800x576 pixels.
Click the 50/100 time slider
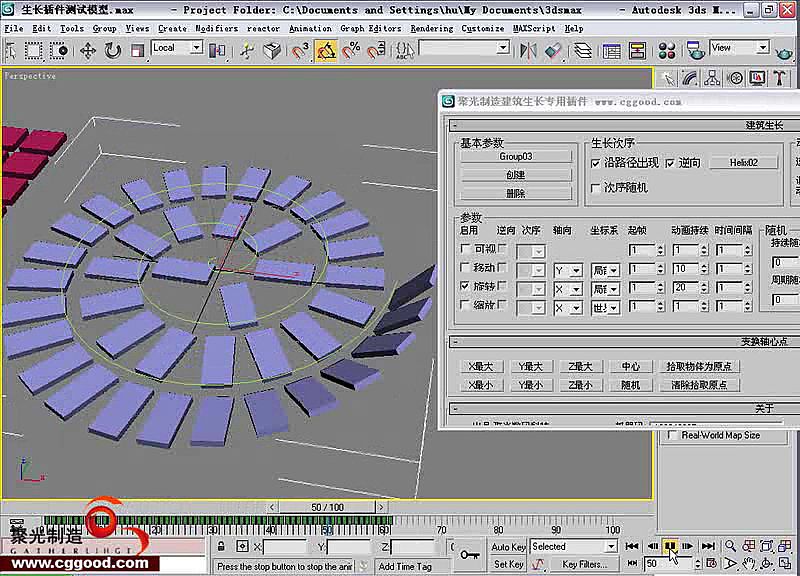[x=330, y=507]
